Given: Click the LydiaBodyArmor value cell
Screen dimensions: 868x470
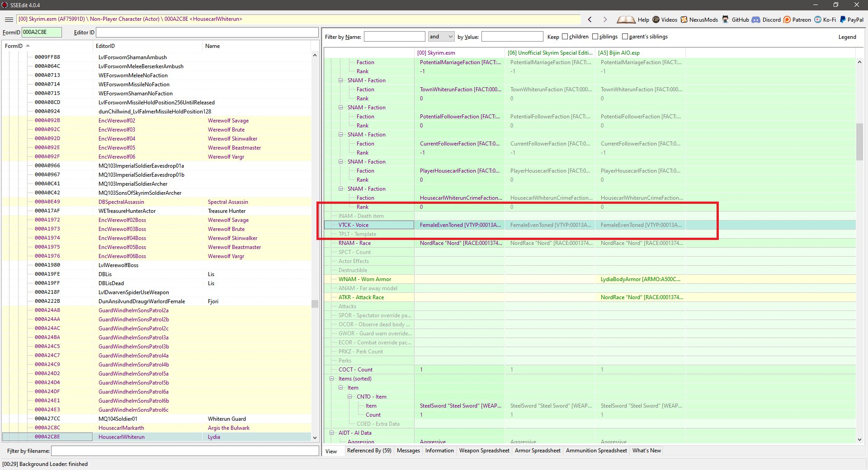Looking at the screenshot, I should click(640, 279).
